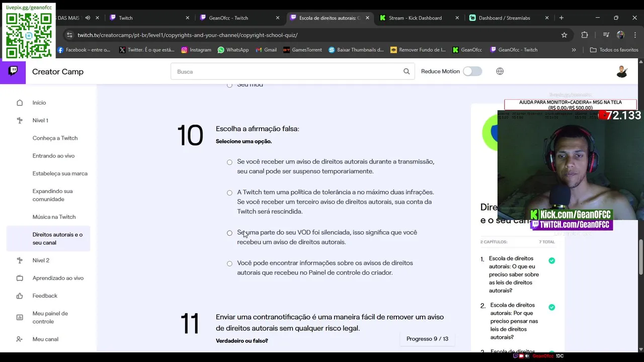Open the user profile avatar

(622, 71)
